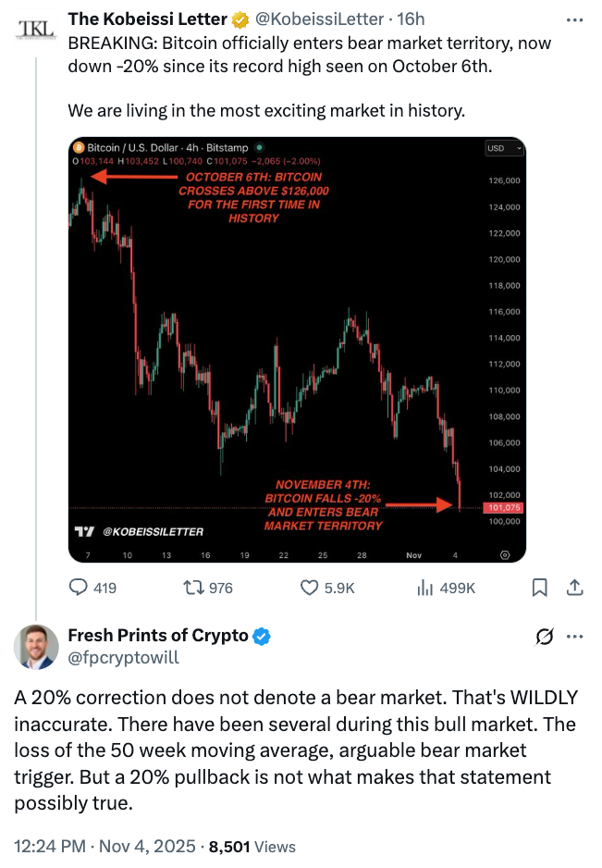Image resolution: width=602 pixels, height=868 pixels.
Task: Click the Grok actions icon on the reply
Action: 546,637
